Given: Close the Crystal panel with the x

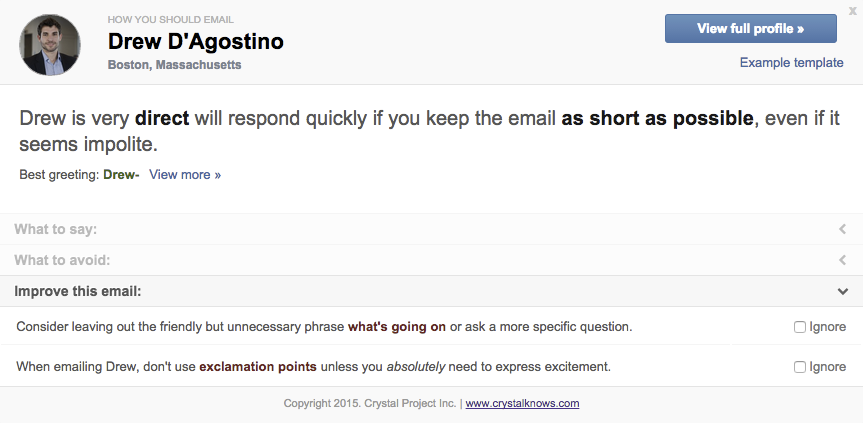Looking at the screenshot, I should (x=852, y=10).
